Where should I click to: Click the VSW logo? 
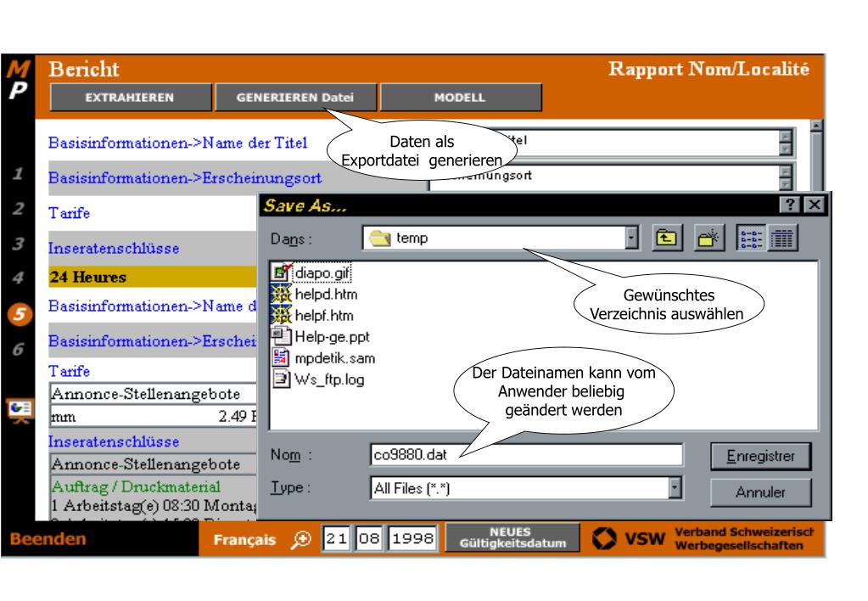coord(628,538)
